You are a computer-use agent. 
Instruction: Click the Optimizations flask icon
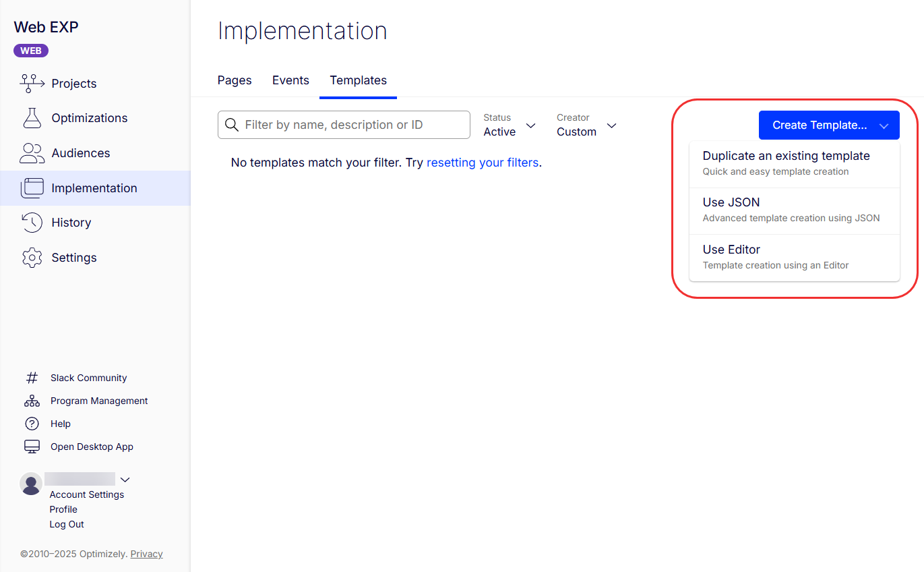(32, 118)
